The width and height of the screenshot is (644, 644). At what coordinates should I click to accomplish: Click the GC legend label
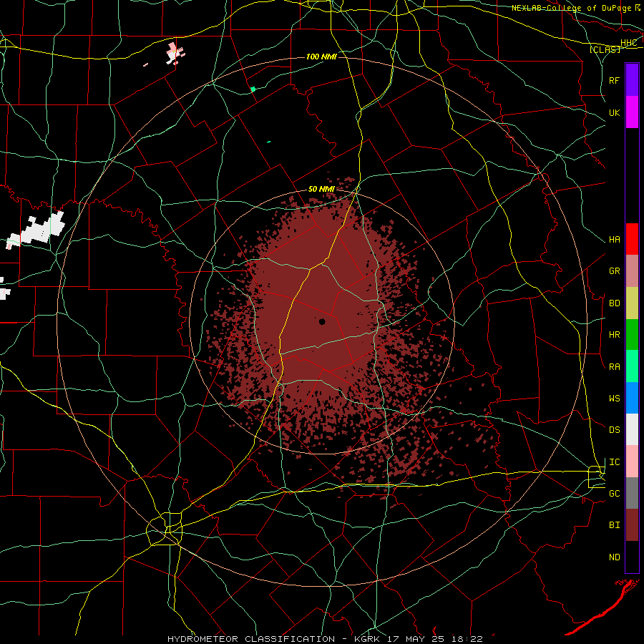[614, 494]
